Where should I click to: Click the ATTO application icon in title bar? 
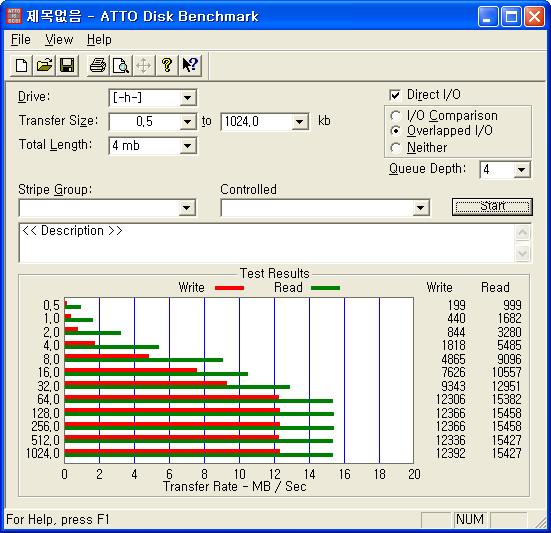(x=14, y=16)
